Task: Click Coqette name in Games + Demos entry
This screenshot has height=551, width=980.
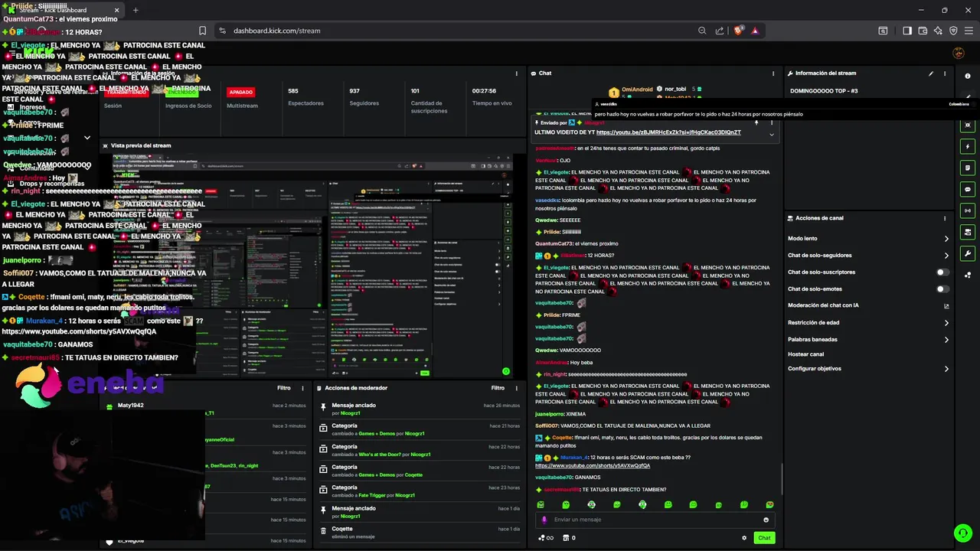Action: click(413, 474)
